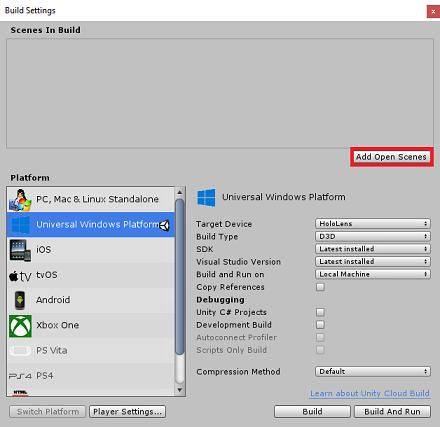Open the Learn about Unity Cloud Build link
Screen dimensions: 440x427
(x=370, y=393)
